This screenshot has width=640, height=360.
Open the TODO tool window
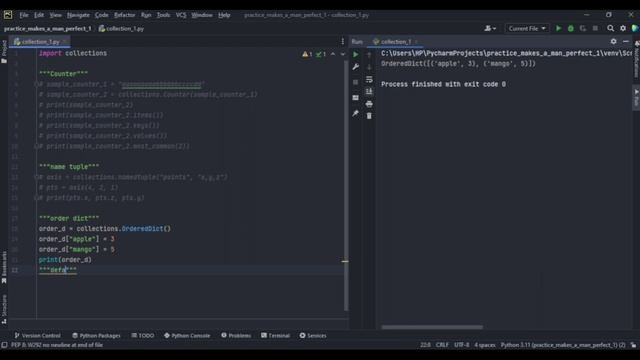point(143,336)
